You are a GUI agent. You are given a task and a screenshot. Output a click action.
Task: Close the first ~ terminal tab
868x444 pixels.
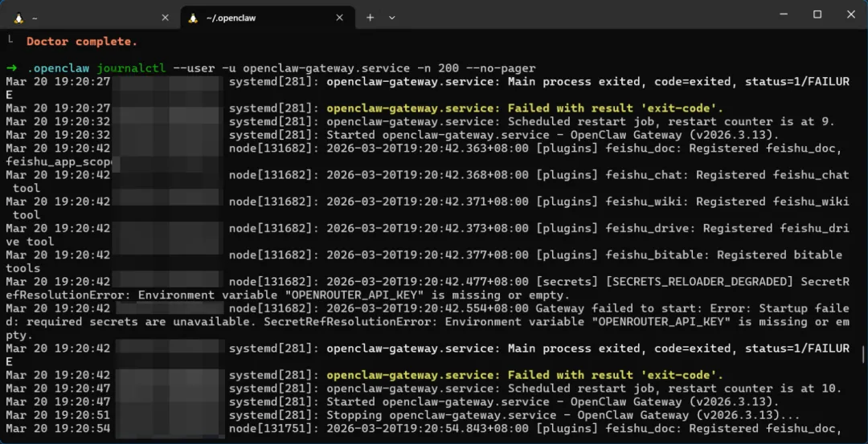pyautogui.click(x=165, y=18)
